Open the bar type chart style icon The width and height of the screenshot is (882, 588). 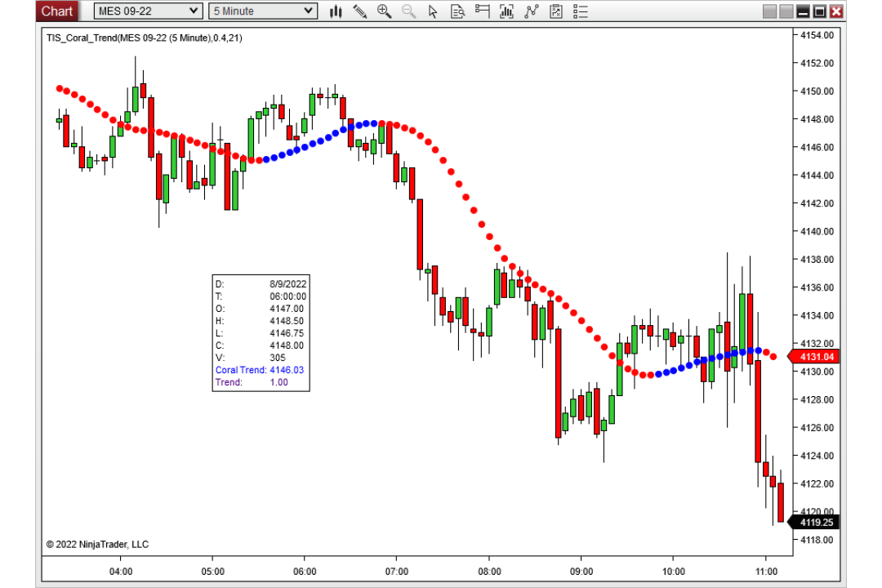click(336, 11)
